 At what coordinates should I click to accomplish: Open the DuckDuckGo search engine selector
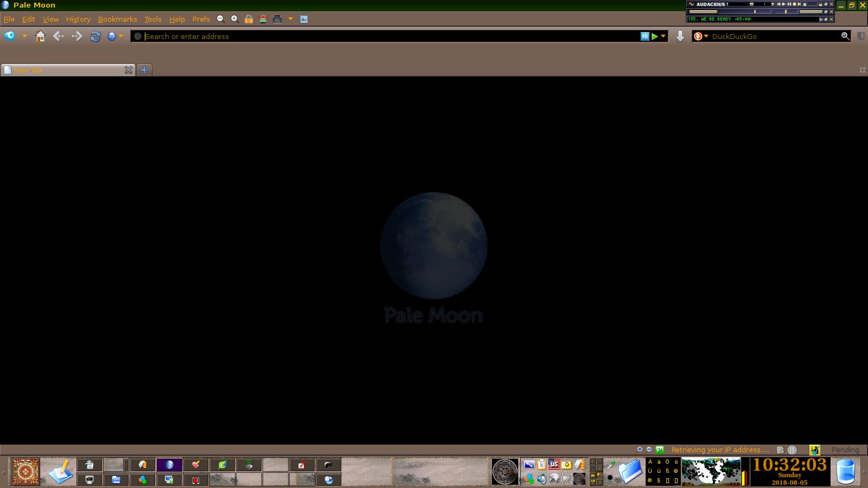701,36
